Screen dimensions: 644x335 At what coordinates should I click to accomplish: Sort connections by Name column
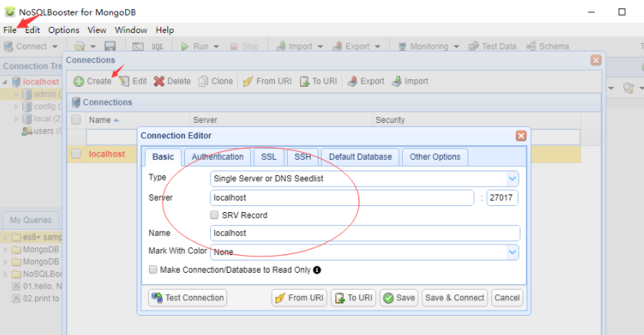137,120
